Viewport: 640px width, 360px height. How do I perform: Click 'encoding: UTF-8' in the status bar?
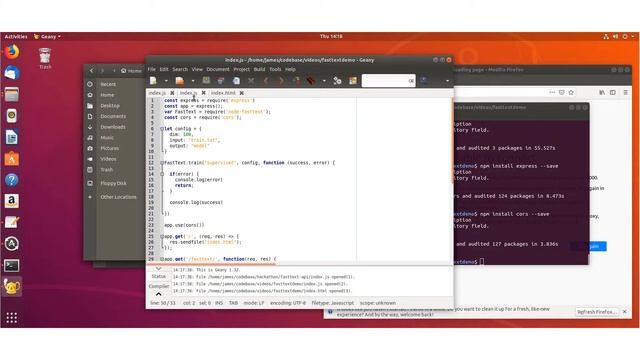coord(288,303)
